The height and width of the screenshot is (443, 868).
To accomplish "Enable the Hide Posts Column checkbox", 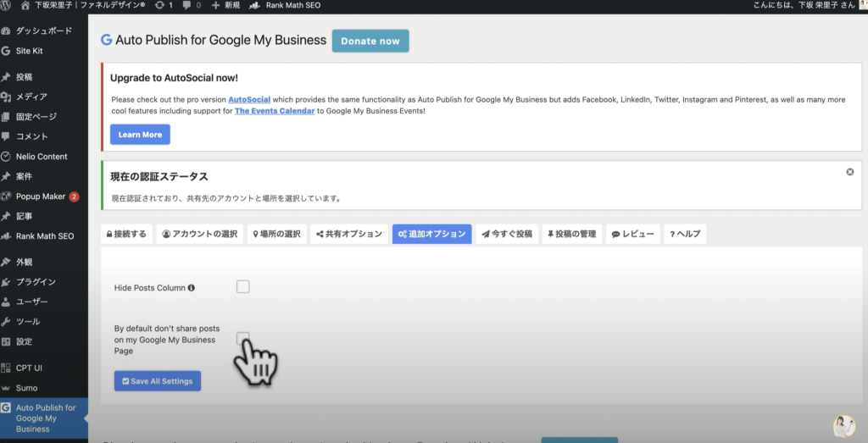I will pos(243,287).
